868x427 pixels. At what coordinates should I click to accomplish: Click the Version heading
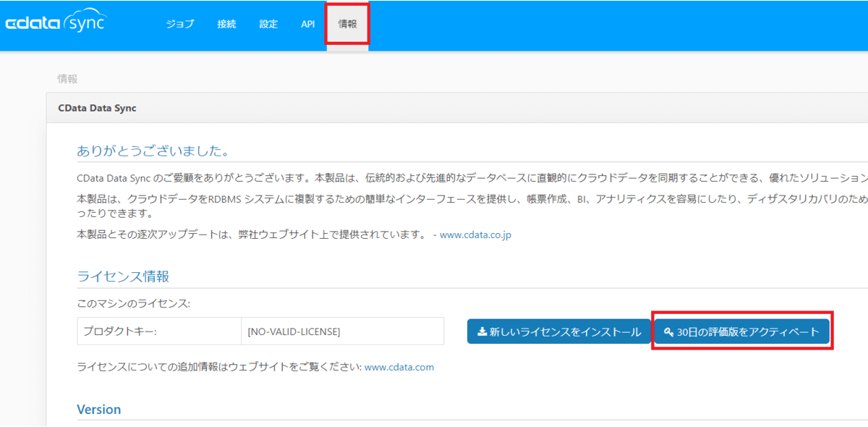(x=99, y=410)
